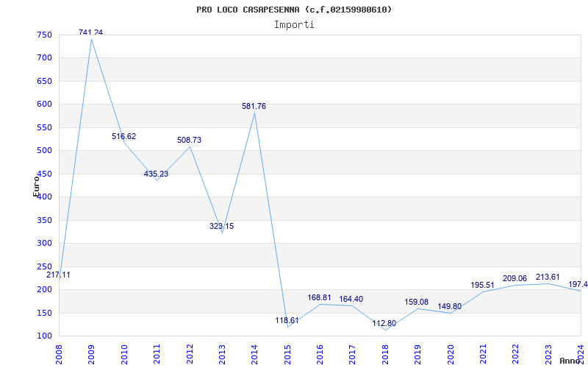Select the 168.81 value label
Viewport: 588px width, 368px height.
click(x=319, y=297)
